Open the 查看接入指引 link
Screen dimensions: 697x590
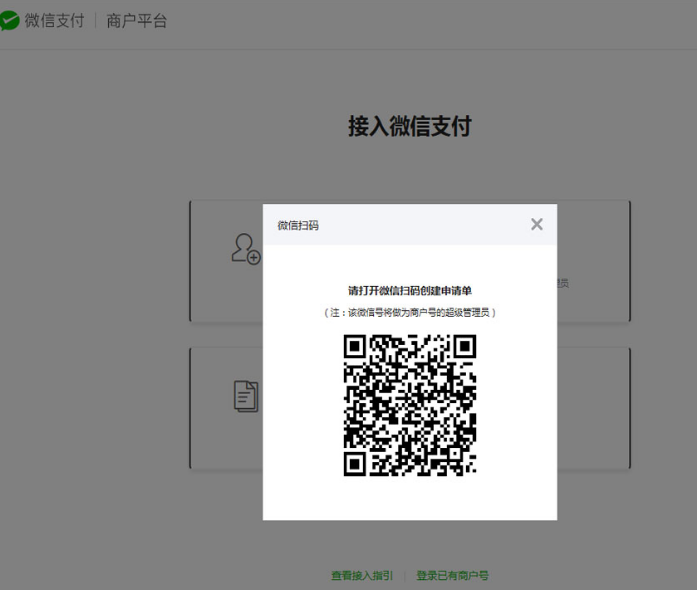(x=362, y=575)
